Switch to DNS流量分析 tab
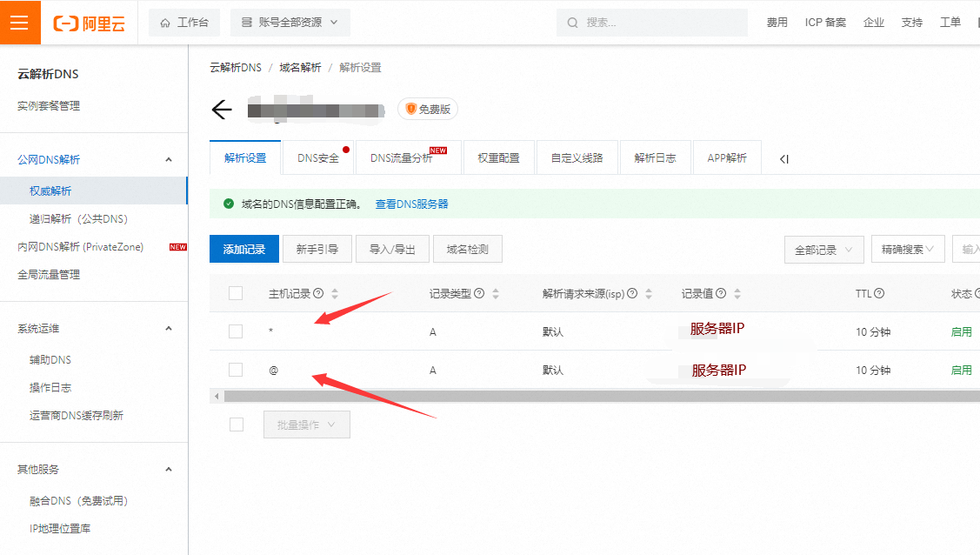980x555 pixels. tap(408, 158)
